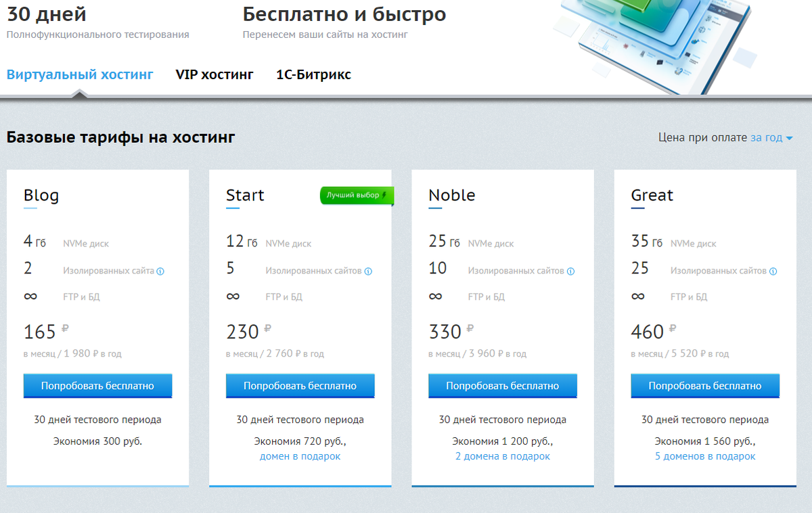The height and width of the screenshot is (513, 812).
Task: Open info icon for Great isolated sites
Action: pyautogui.click(x=773, y=271)
